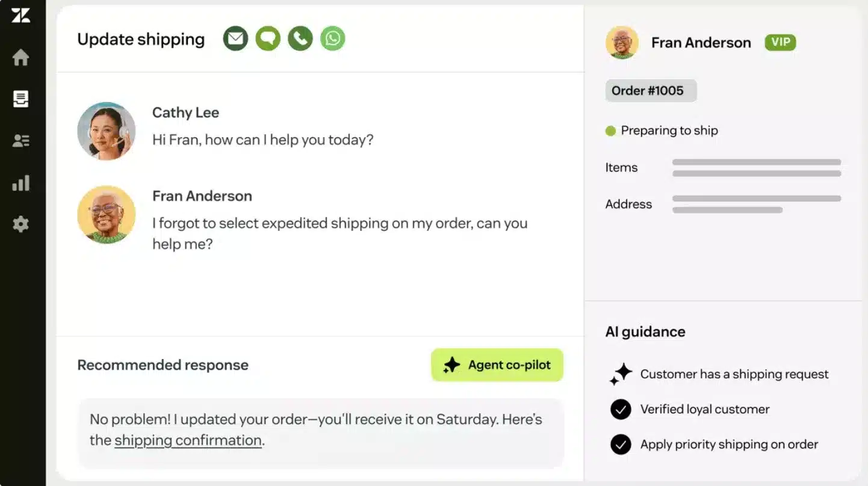Open the shipping confirmation link
Screen dimensions: 868x486
(188, 440)
